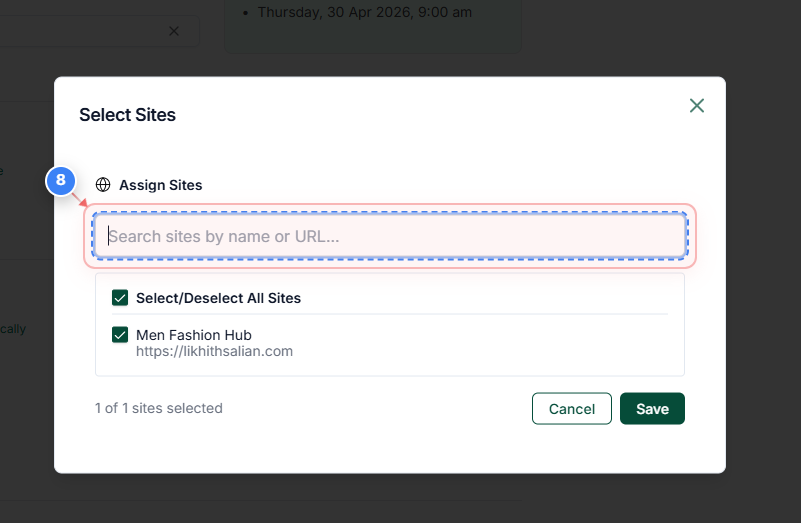Save the selected sites

click(x=652, y=409)
